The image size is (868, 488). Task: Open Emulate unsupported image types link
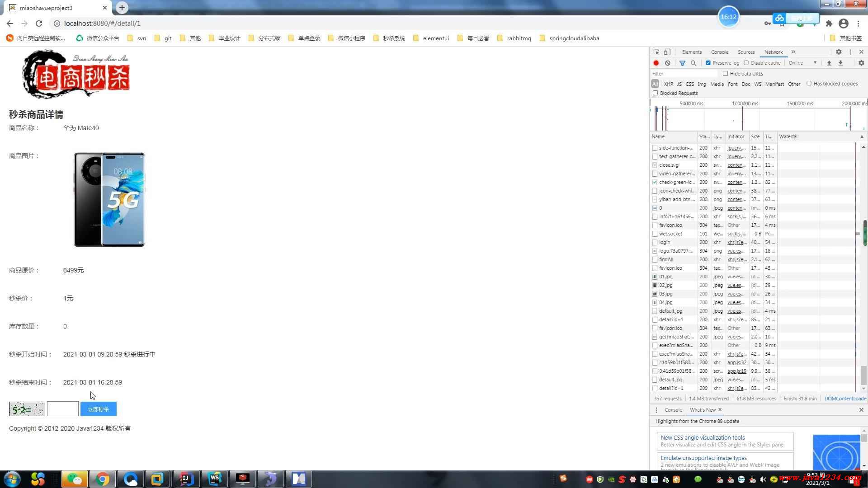point(703,458)
